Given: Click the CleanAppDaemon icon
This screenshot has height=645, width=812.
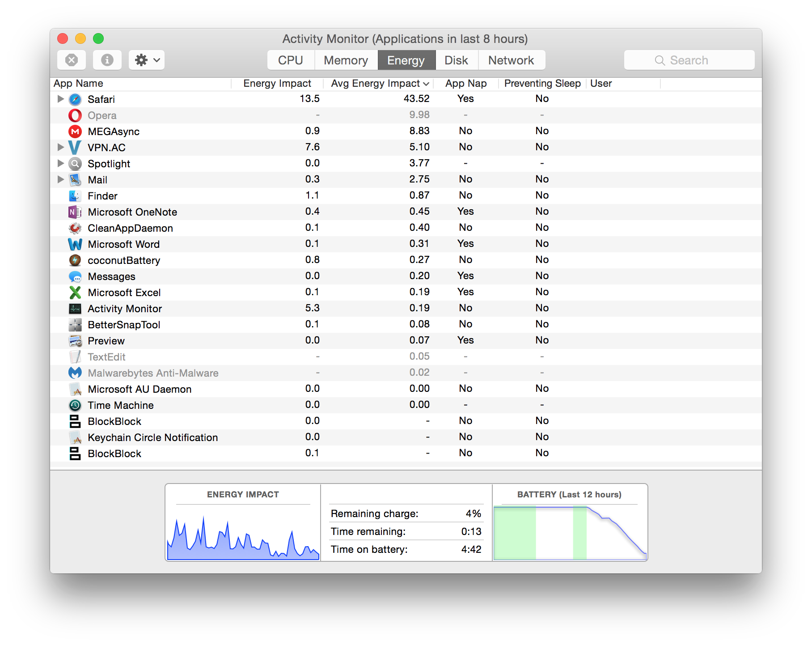Looking at the screenshot, I should (x=75, y=228).
